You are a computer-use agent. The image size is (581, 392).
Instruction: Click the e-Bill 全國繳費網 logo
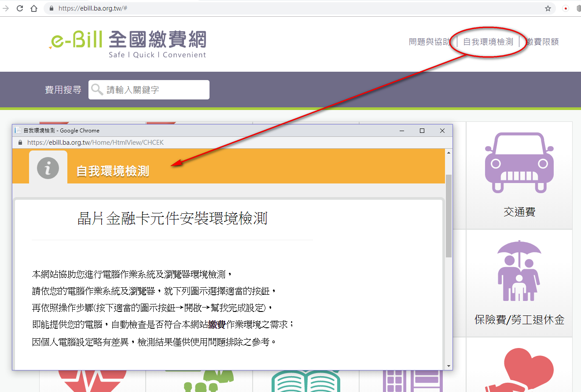tap(128, 43)
